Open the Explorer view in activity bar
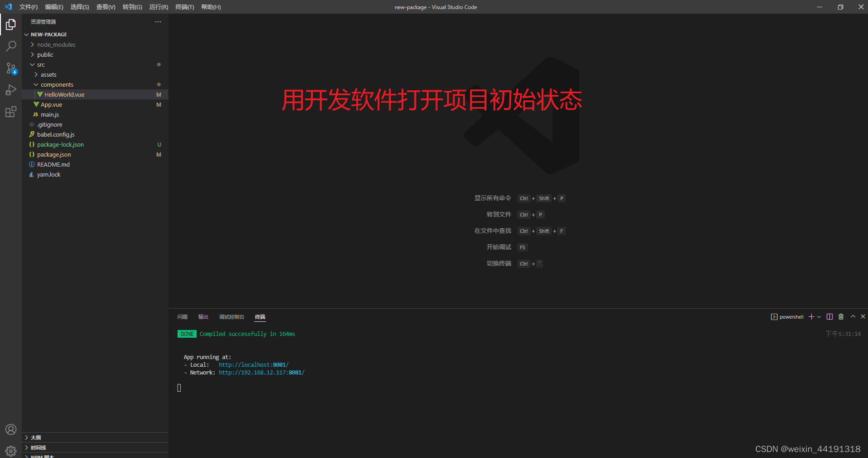The image size is (868, 458). [x=11, y=25]
